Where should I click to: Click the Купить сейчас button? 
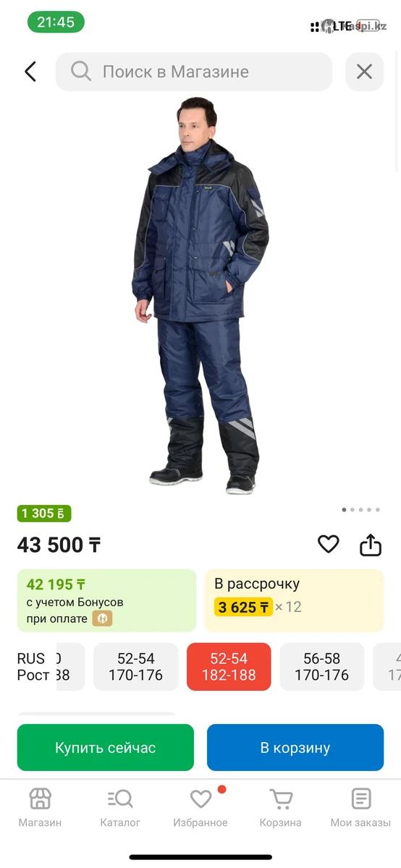point(106,747)
